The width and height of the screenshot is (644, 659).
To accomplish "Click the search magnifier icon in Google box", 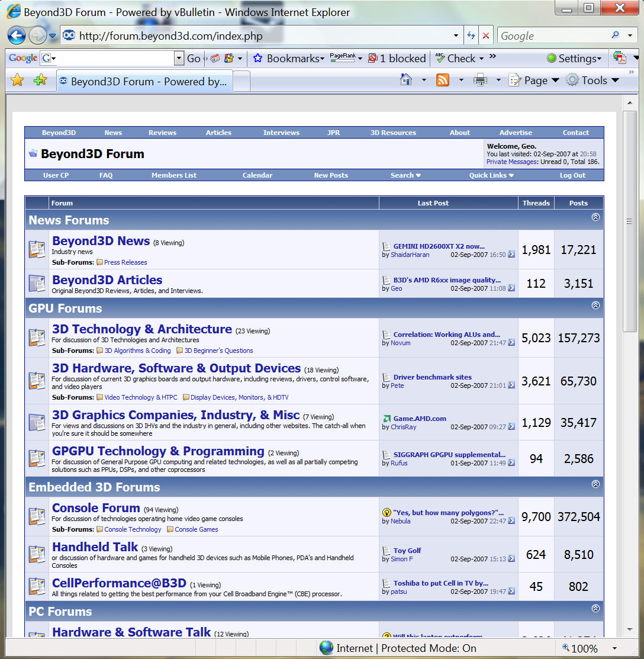I will (616, 36).
